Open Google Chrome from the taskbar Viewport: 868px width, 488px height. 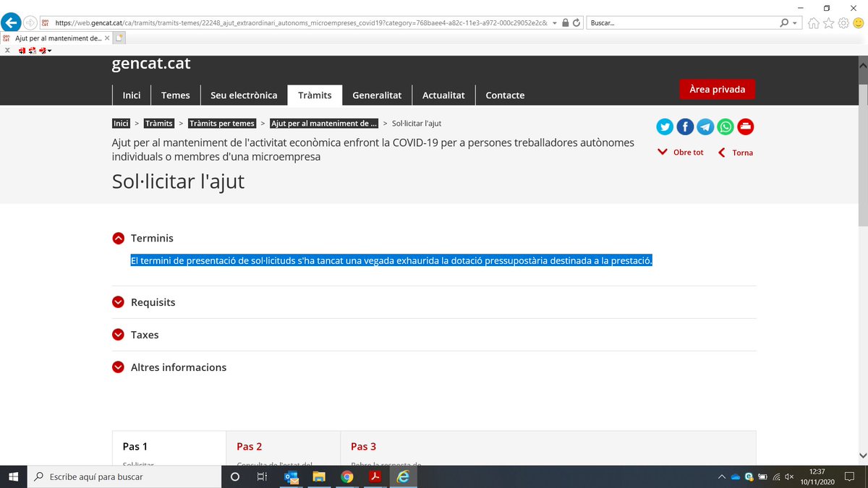click(347, 477)
